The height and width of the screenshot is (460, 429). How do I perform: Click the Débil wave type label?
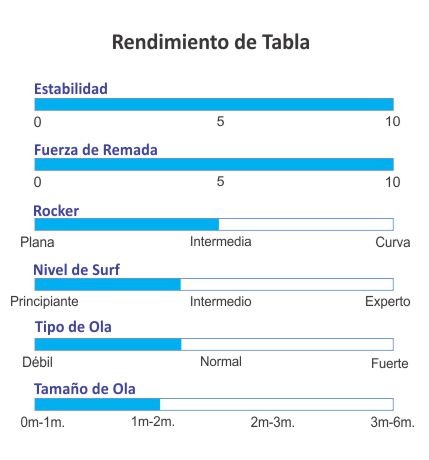[37, 362]
